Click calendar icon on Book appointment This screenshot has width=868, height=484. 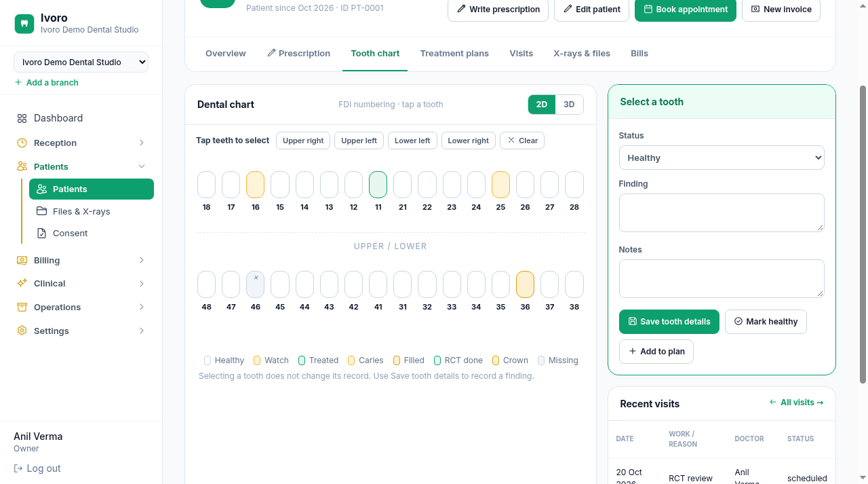[648, 9]
